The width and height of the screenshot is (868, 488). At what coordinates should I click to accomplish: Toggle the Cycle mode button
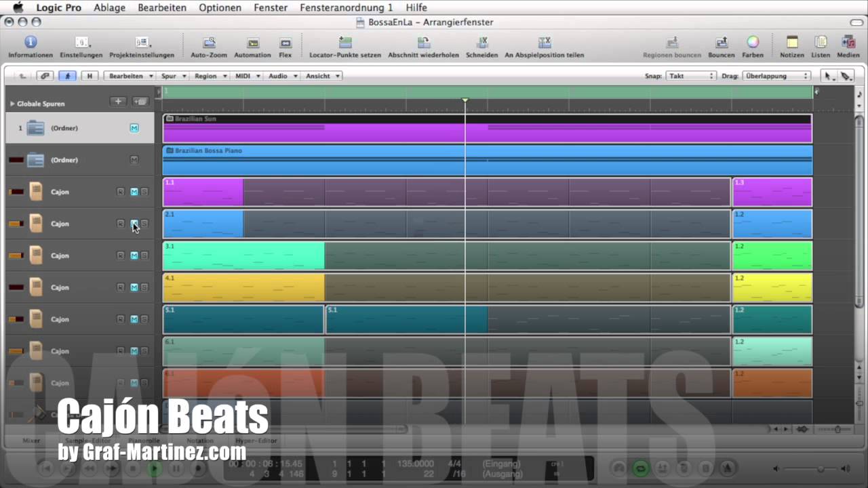640,468
